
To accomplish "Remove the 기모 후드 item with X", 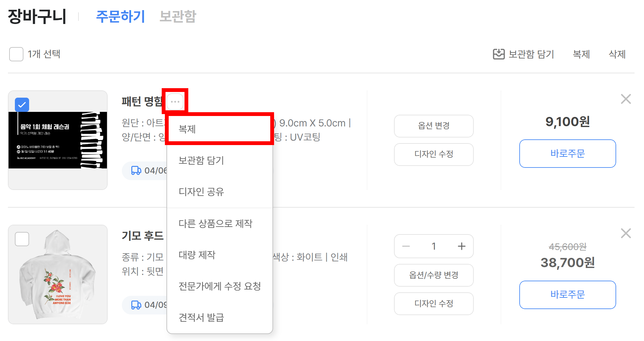I will coord(626,234).
